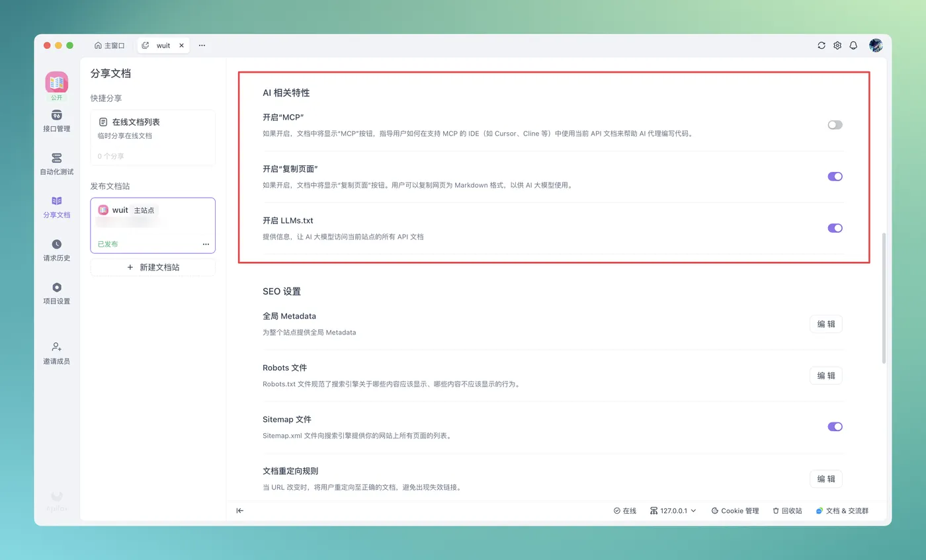Open the tab bar more options ellipsis
Screen dimensions: 926x560
point(202,46)
